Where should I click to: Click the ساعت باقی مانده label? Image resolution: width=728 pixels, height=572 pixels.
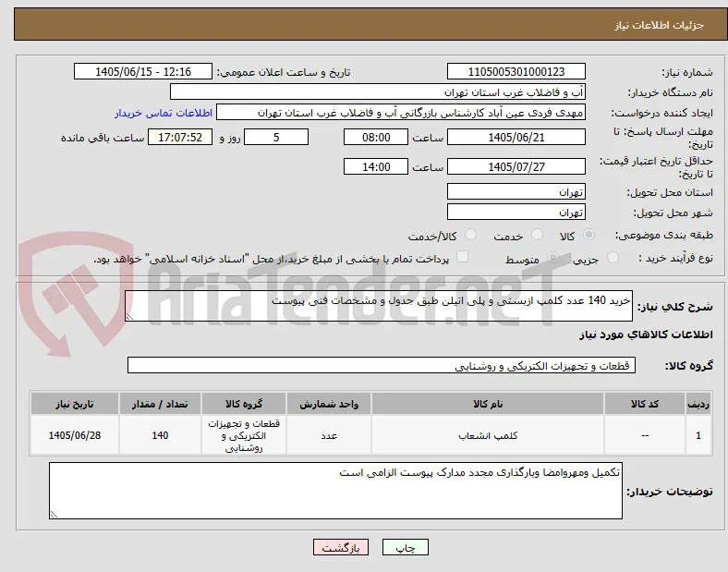103,138
